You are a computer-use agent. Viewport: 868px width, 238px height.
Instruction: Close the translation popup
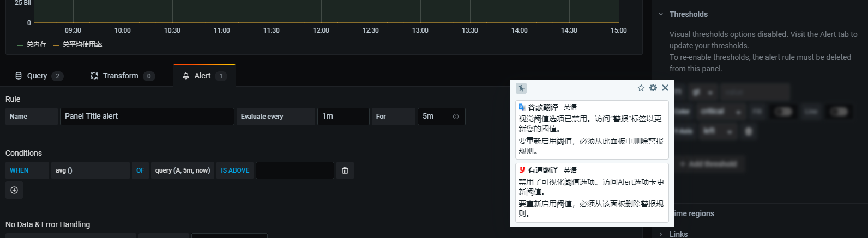click(665, 88)
